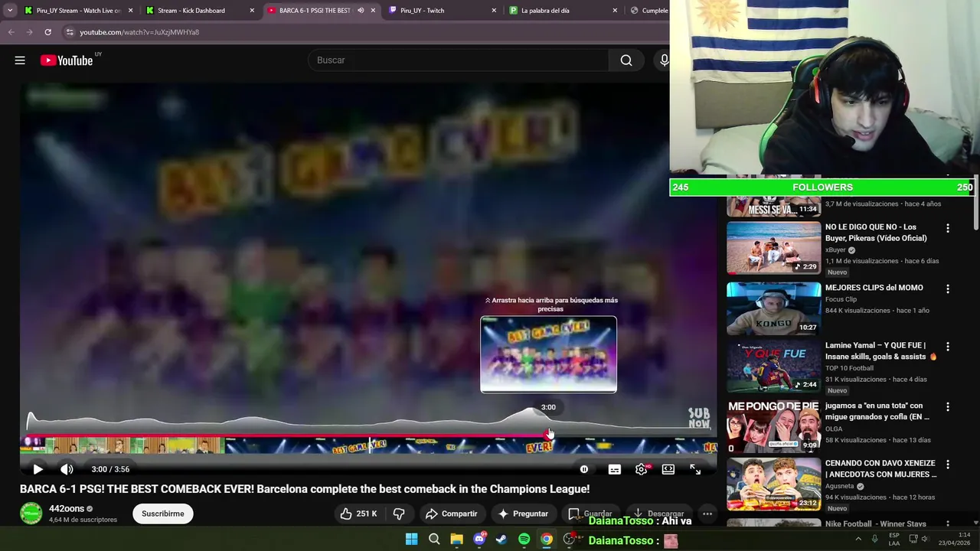Close the Piru_UY - Twitch tab
The width and height of the screenshot is (980, 551).
point(494,11)
